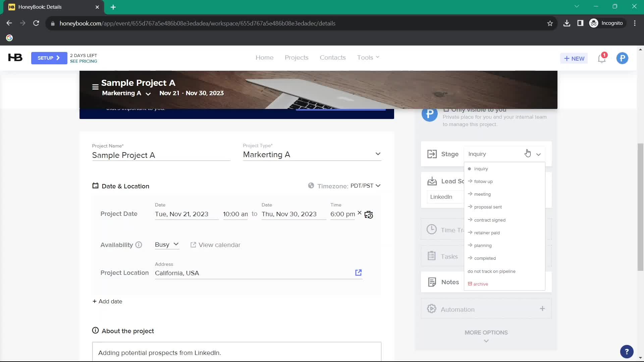This screenshot has width=644, height=362.
Task: Select 'proposal sent' from pipeline stages
Action: (x=488, y=207)
